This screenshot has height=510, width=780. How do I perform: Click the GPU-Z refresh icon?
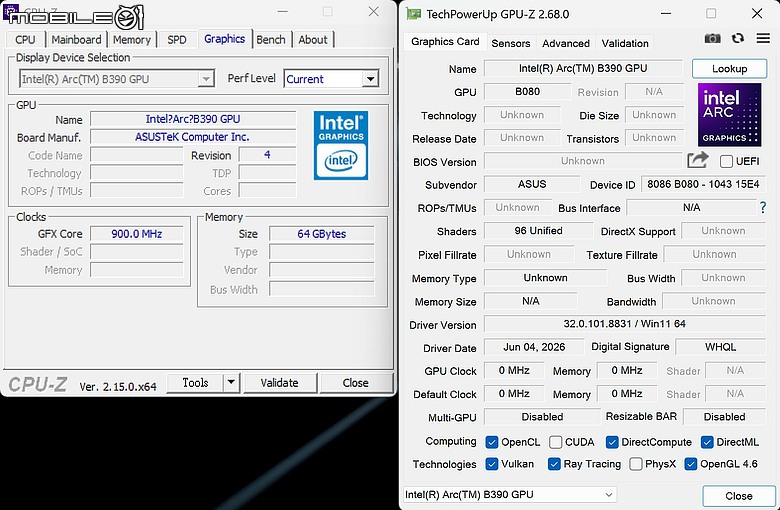pyautogui.click(x=738, y=38)
